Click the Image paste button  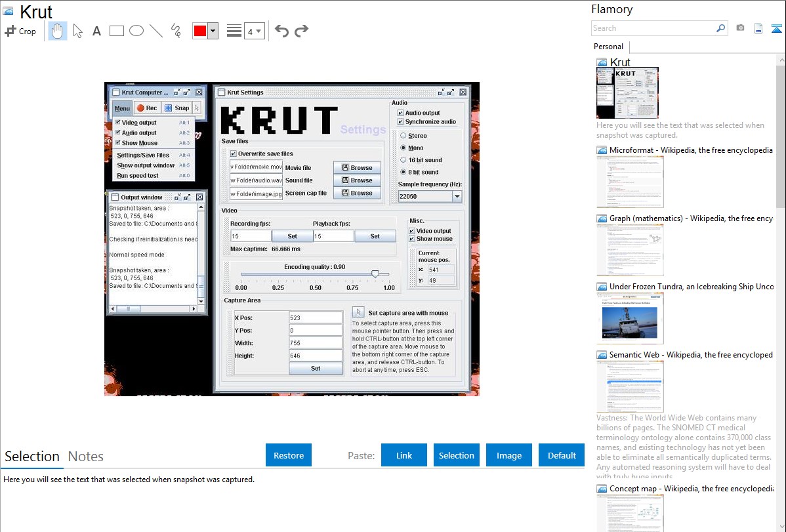click(508, 455)
